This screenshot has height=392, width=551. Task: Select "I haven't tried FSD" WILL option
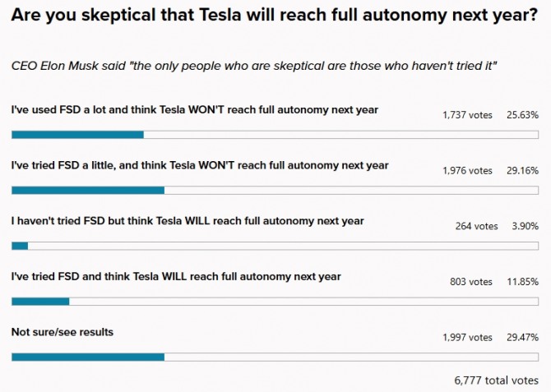[188, 221]
